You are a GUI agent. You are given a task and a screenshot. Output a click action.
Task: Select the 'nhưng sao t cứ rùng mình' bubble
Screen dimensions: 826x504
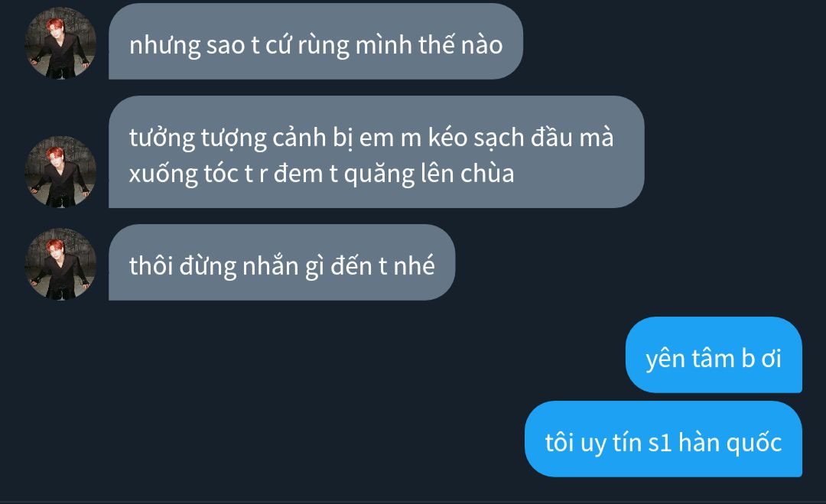coord(316,41)
